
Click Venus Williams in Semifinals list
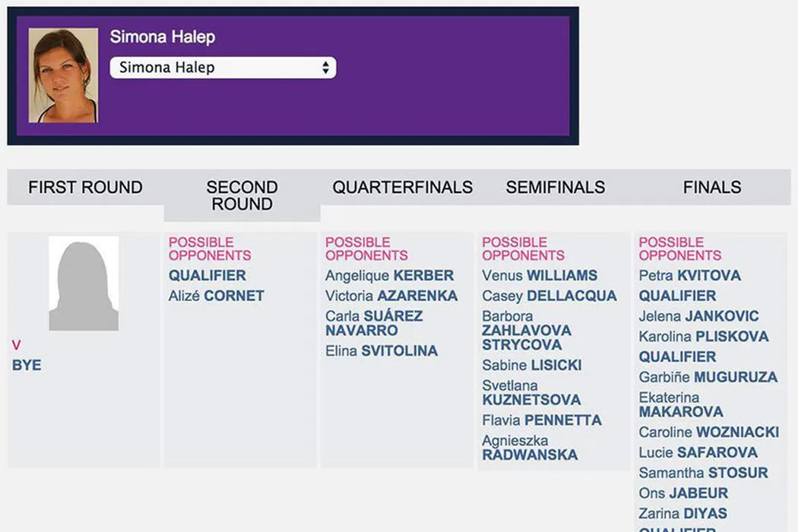pyautogui.click(x=540, y=276)
